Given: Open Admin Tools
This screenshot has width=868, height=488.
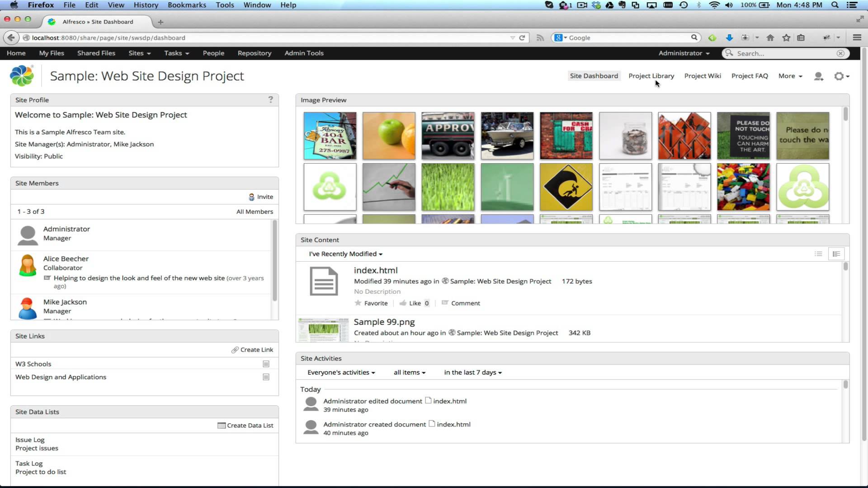Looking at the screenshot, I should pyautogui.click(x=304, y=53).
